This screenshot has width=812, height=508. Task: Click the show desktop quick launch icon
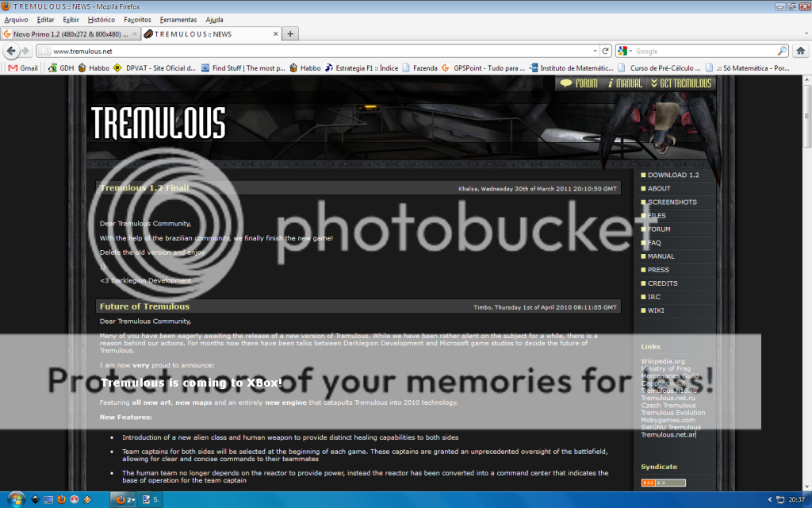coord(48,500)
